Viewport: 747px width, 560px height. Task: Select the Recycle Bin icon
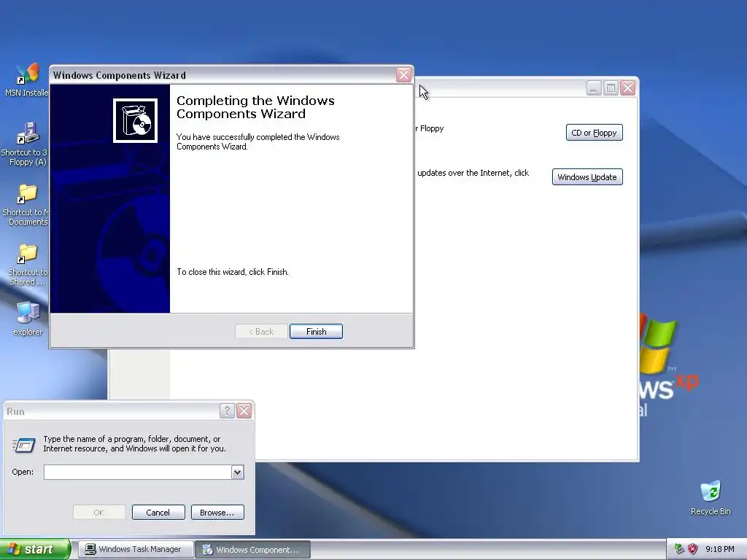tap(711, 498)
